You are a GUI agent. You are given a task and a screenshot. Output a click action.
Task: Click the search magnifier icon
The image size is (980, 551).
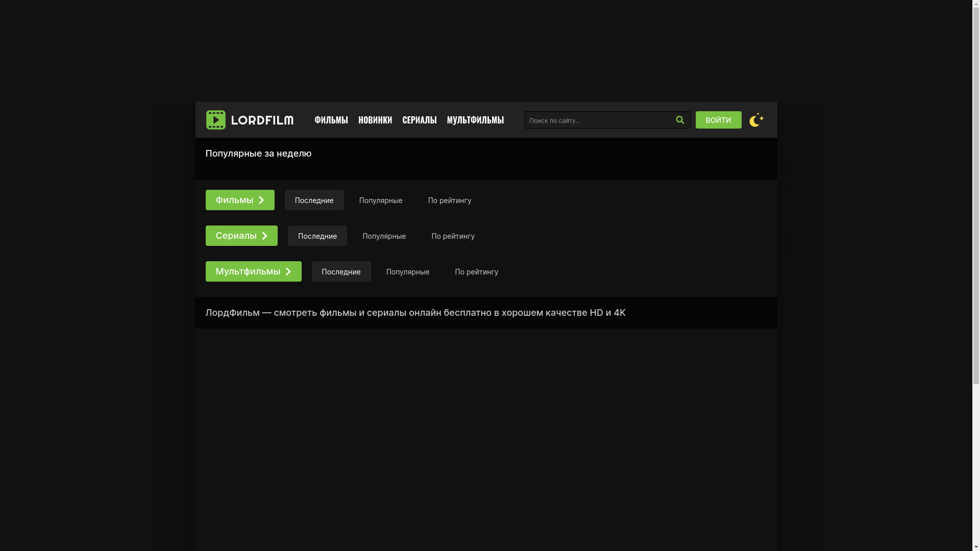point(680,120)
